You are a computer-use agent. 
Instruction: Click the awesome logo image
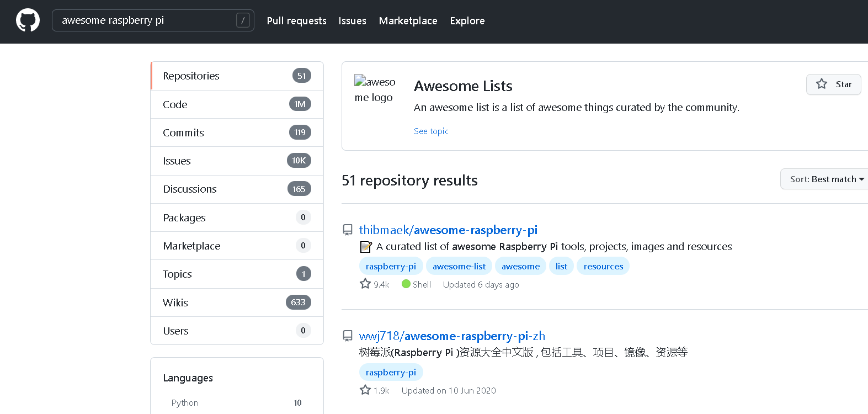pos(375,89)
